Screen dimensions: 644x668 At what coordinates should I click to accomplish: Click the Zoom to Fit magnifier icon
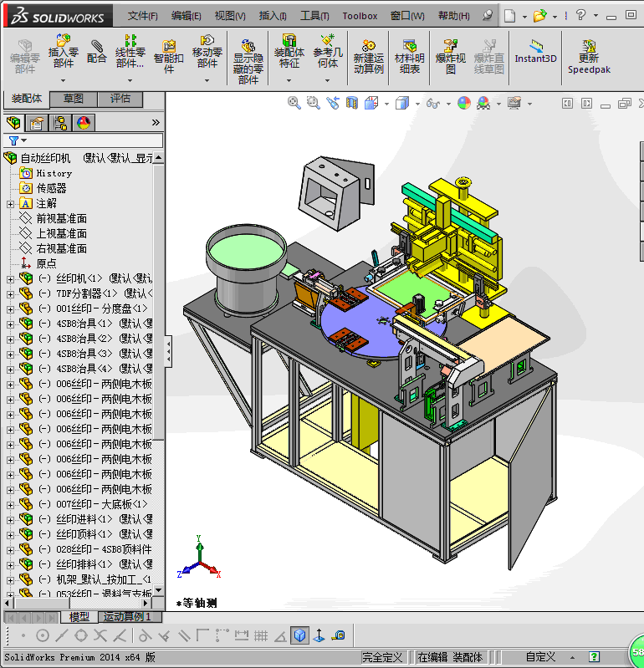click(294, 103)
